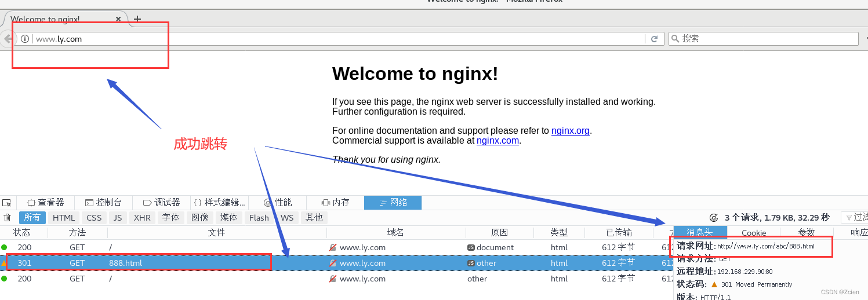Open the 样式编辑器 (Style Editor) tab

(x=220, y=203)
